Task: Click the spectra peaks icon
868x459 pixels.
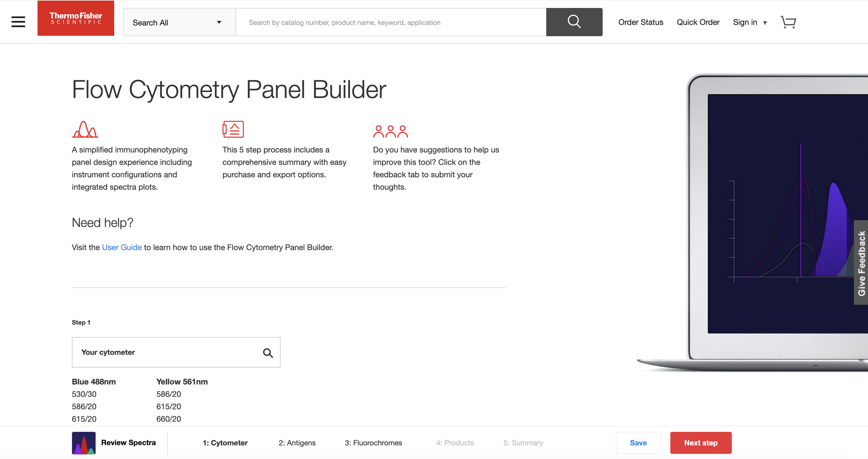Action: click(85, 129)
